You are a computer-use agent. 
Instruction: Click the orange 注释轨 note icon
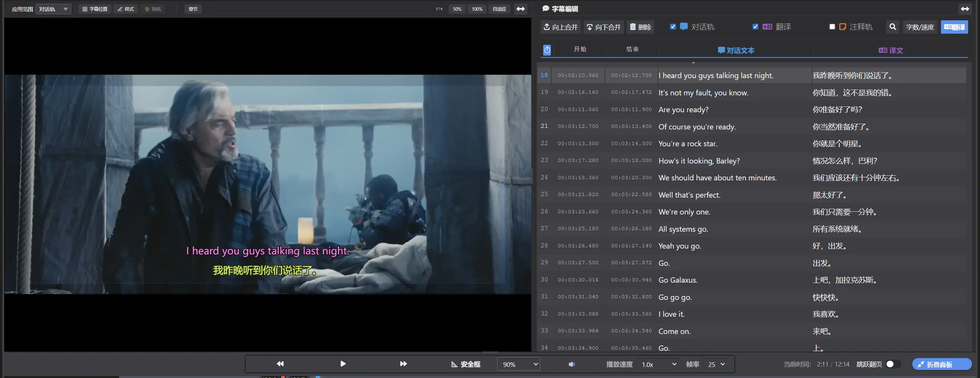pyautogui.click(x=843, y=27)
